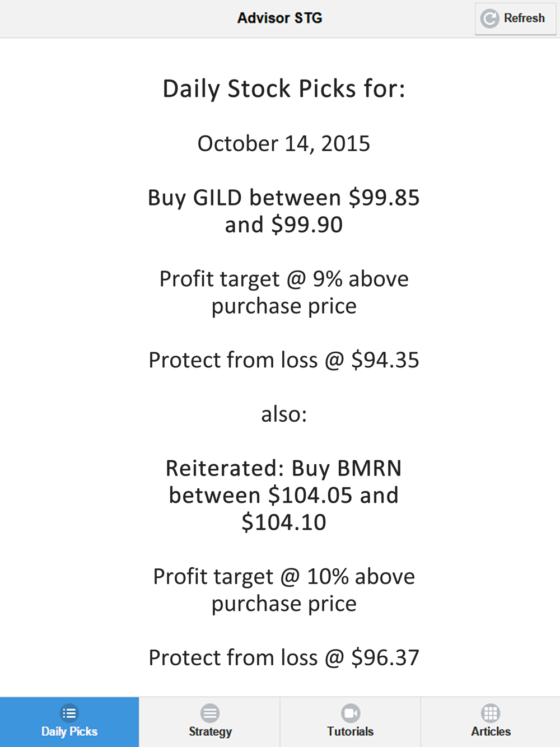Click the Reiterated Buy BMRN text
This screenshot has width=560, height=747.
click(284, 495)
